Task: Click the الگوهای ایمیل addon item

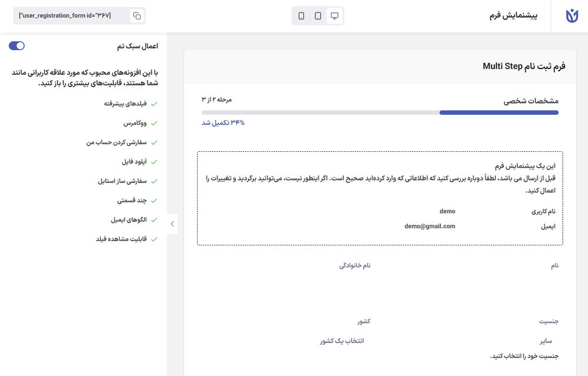Action: pyautogui.click(x=129, y=220)
